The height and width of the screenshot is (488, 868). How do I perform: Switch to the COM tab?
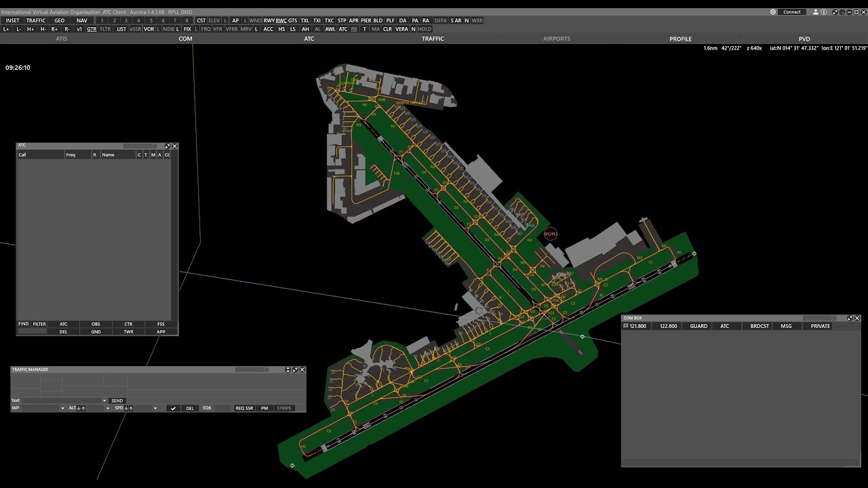pos(185,39)
